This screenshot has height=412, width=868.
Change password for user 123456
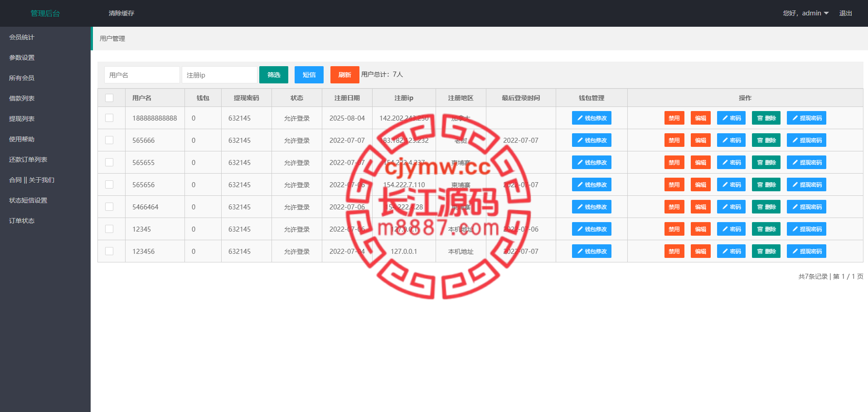[x=731, y=251]
